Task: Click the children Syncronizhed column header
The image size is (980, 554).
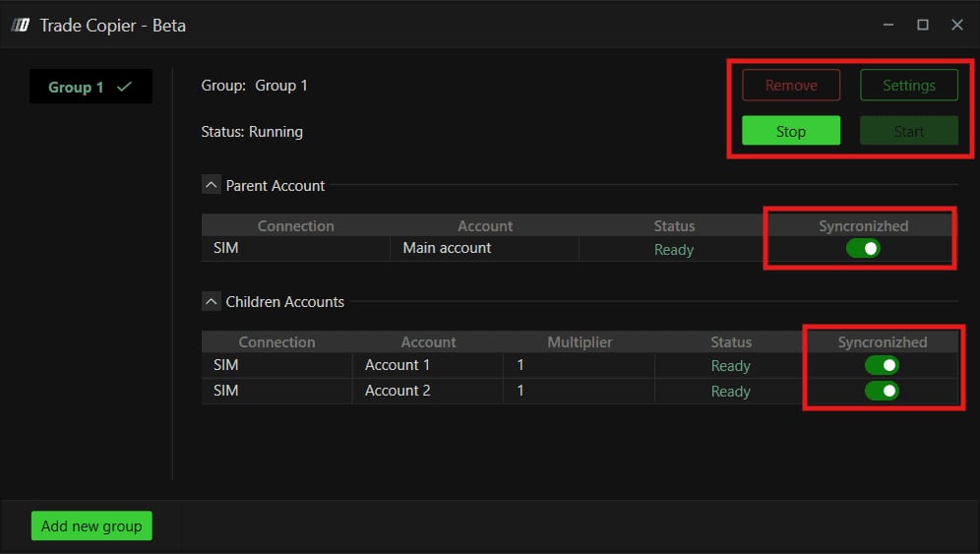Action: tap(882, 342)
